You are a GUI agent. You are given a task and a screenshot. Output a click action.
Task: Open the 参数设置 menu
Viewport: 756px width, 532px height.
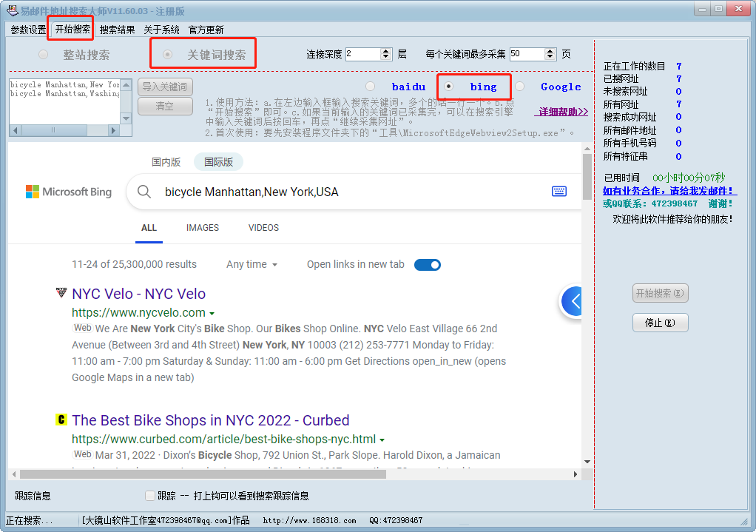(28, 30)
